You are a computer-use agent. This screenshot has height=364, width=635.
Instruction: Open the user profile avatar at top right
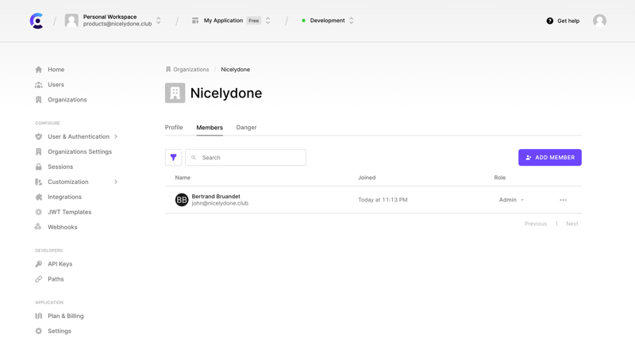point(599,21)
